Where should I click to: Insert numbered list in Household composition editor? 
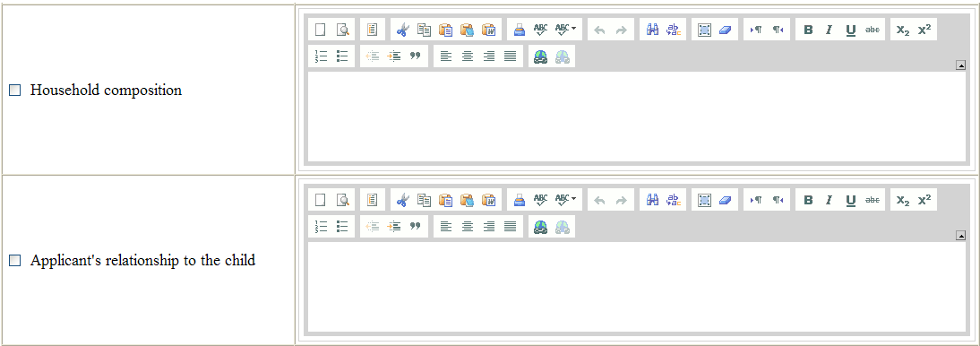coord(322,56)
